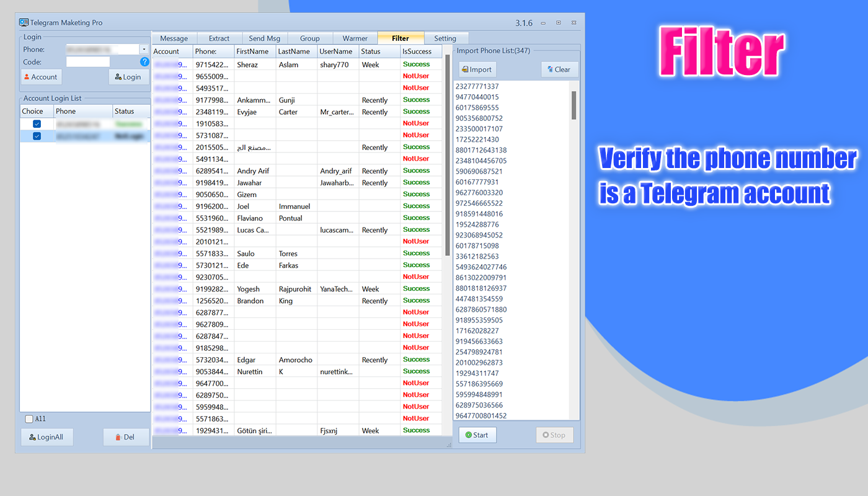Open the Group tab
Image resolution: width=868 pixels, height=496 pixels.
[310, 38]
